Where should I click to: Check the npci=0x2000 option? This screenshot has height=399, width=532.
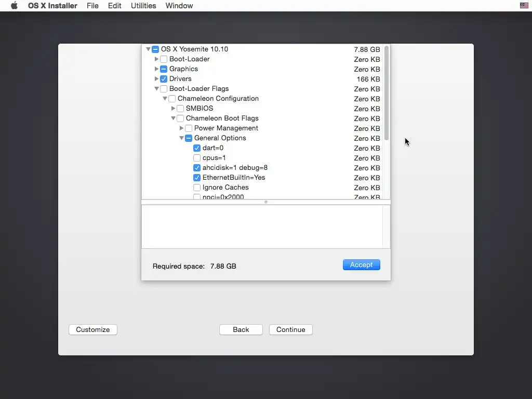pos(197,197)
